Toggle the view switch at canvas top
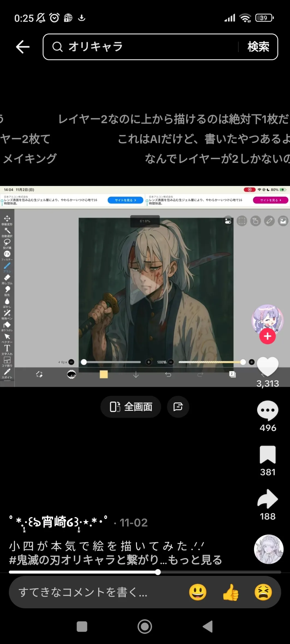 pos(228,221)
